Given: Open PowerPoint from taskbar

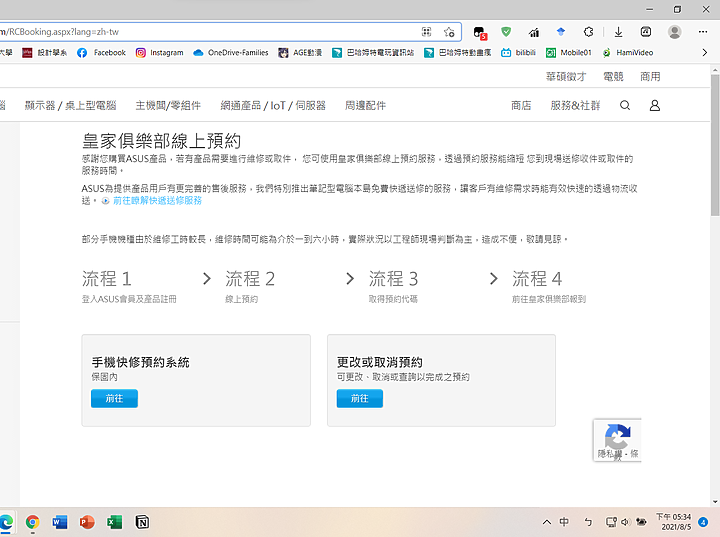Looking at the screenshot, I should (x=87, y=522).
